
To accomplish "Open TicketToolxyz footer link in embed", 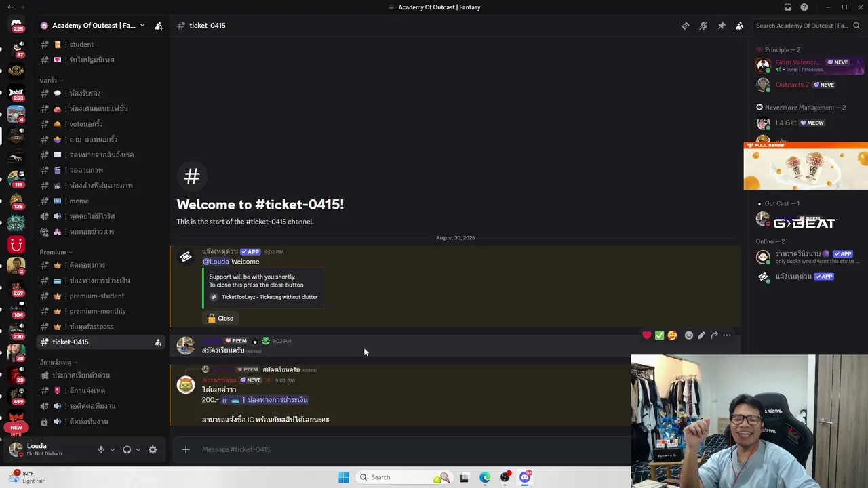I will (x=269, y=297).
